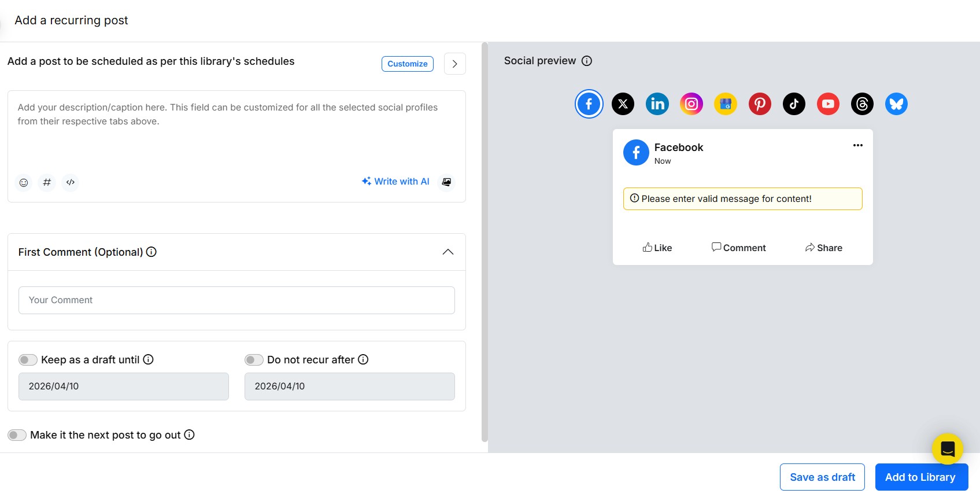Click the Your Comment input field

click(236, 300)
